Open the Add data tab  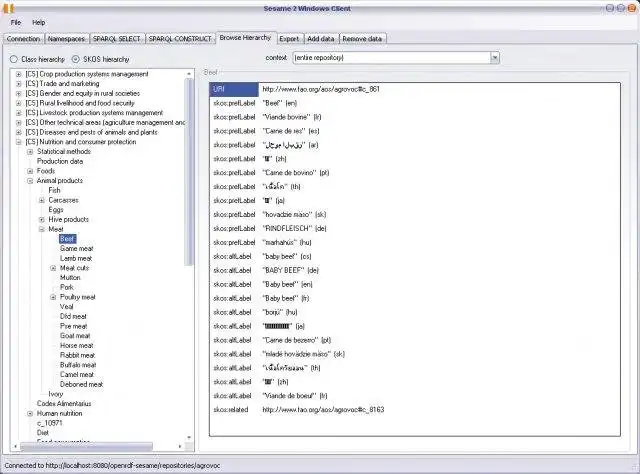tap(321, 39)
